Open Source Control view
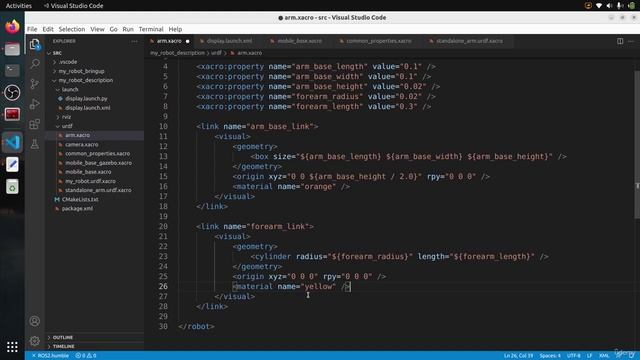The image size is (640, 360). pyautogui.click(x=35, y=84)
